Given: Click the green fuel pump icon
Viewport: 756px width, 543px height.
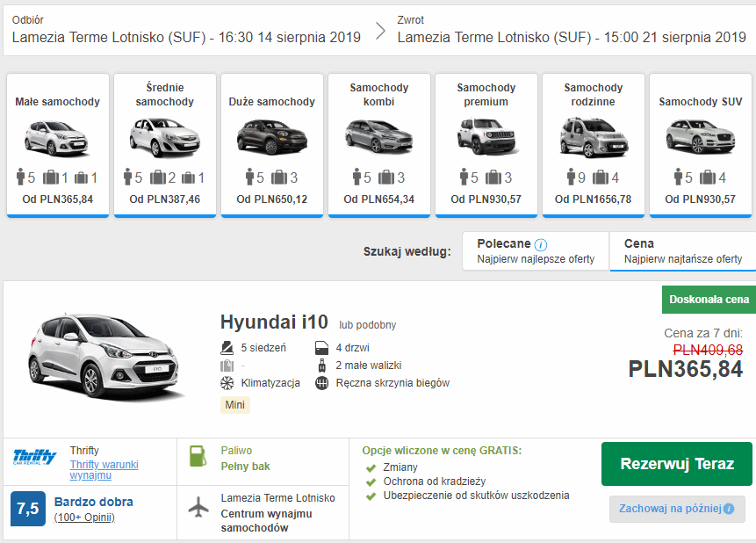Looking at the screenshot, I should pos(198,457).
